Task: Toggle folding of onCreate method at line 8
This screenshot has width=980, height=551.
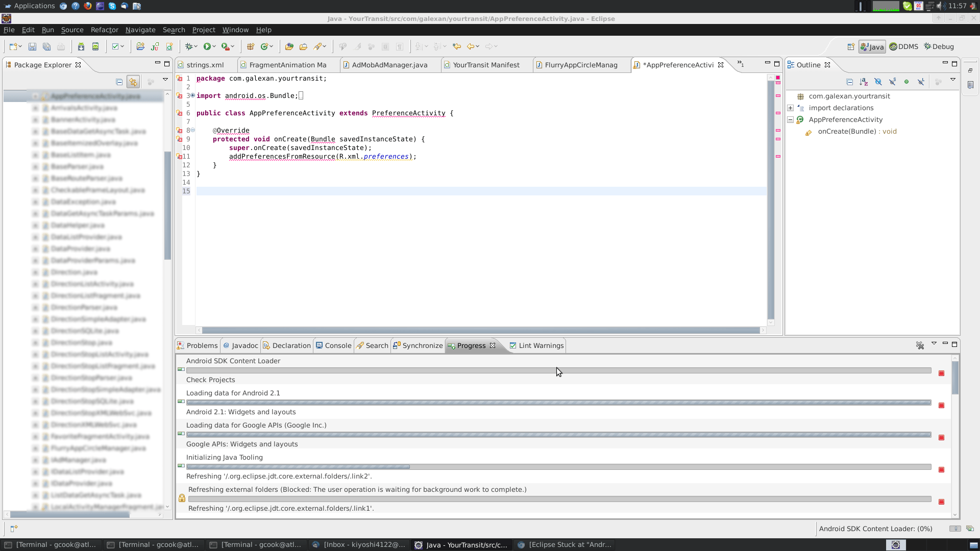Action: click(x=192, y=130)
